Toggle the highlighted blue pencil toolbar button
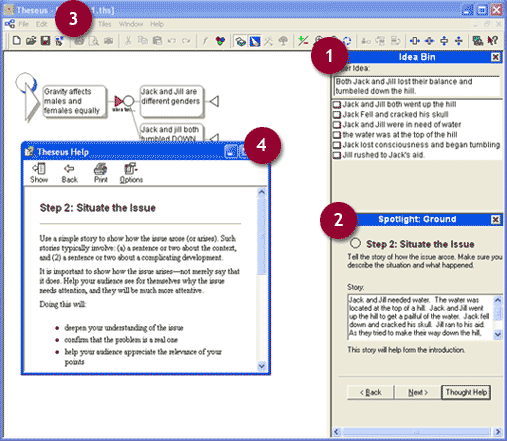507x441 pixels. tap(255, 41)
